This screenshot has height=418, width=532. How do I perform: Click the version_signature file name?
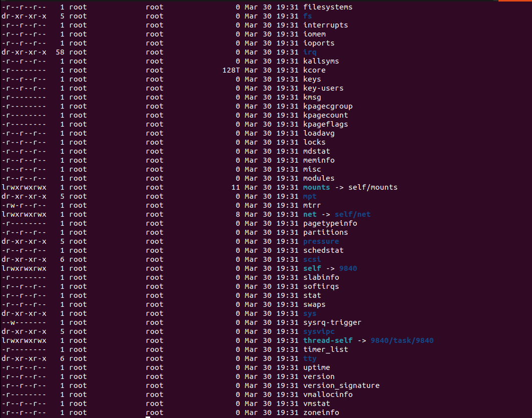point(341,385)
